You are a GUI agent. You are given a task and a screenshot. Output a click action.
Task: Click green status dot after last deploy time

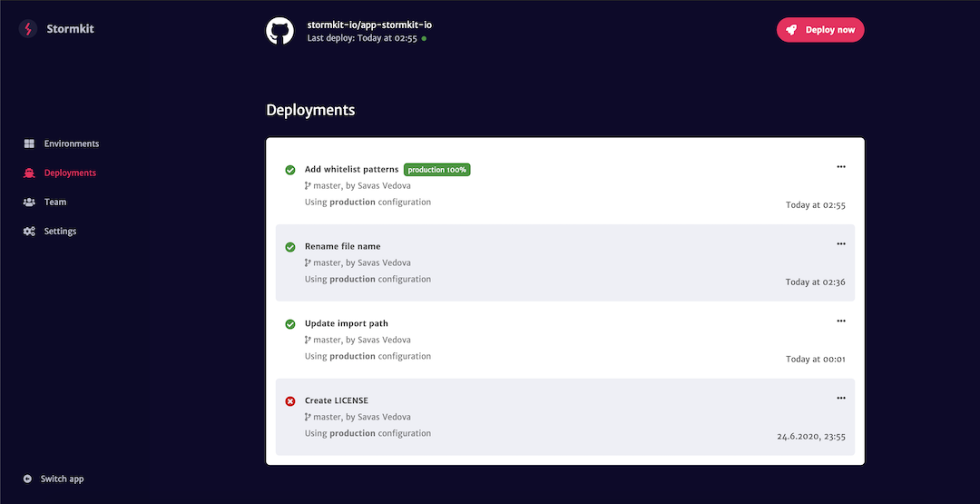point(425,38)
